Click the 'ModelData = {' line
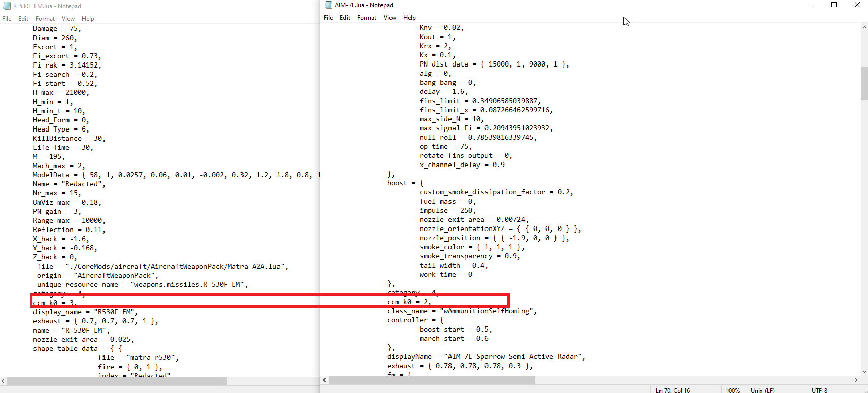868x393 pixels. pyautogui.click(x=176, y=175)
